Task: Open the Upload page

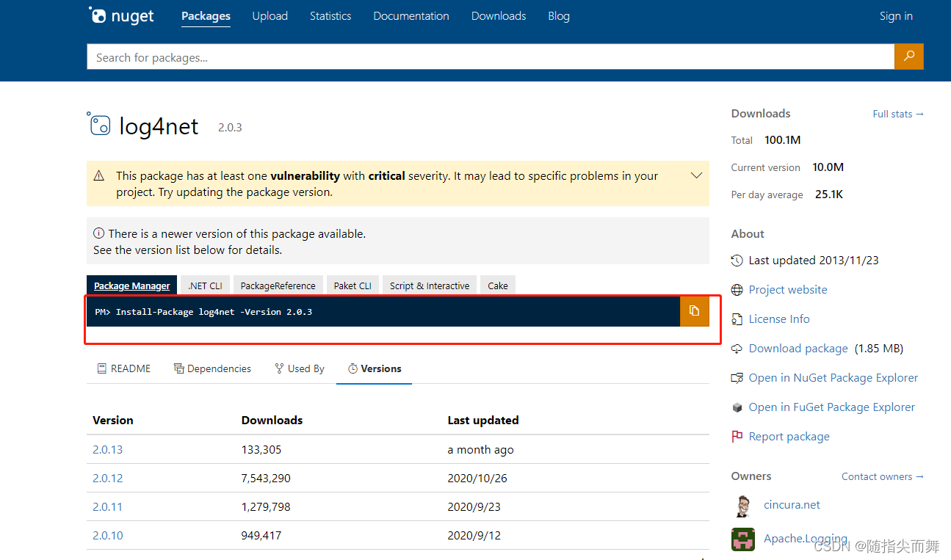Action: (x=270, y=16)
